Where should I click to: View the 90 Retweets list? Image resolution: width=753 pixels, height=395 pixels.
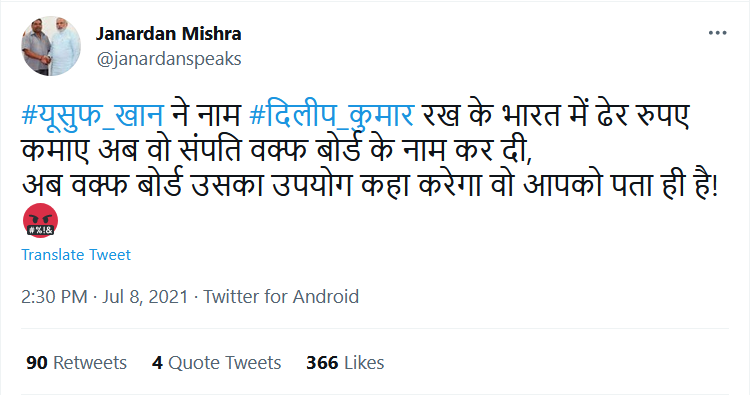(76, 362)
